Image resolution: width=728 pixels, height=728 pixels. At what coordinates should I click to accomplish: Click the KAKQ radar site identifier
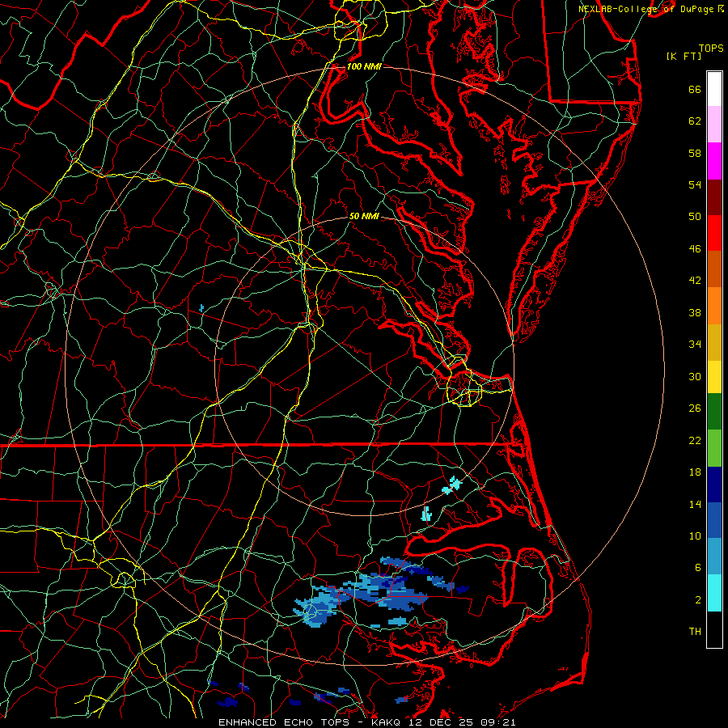387,722
